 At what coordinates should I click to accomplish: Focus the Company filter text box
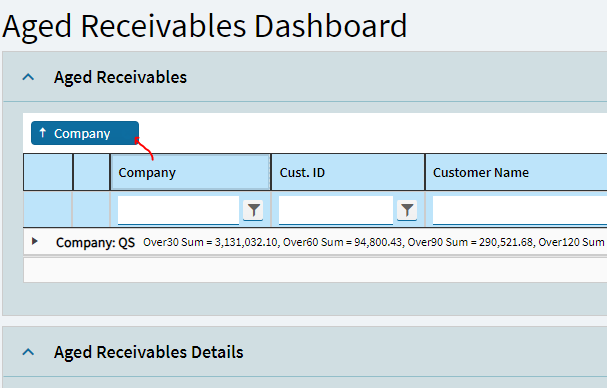(x=178, y=210)
